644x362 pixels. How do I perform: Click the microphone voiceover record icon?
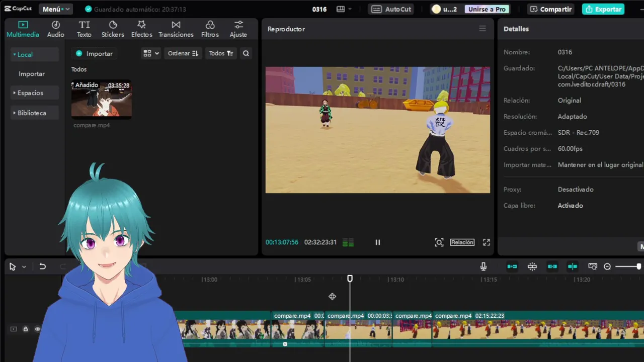click(484, 266)
